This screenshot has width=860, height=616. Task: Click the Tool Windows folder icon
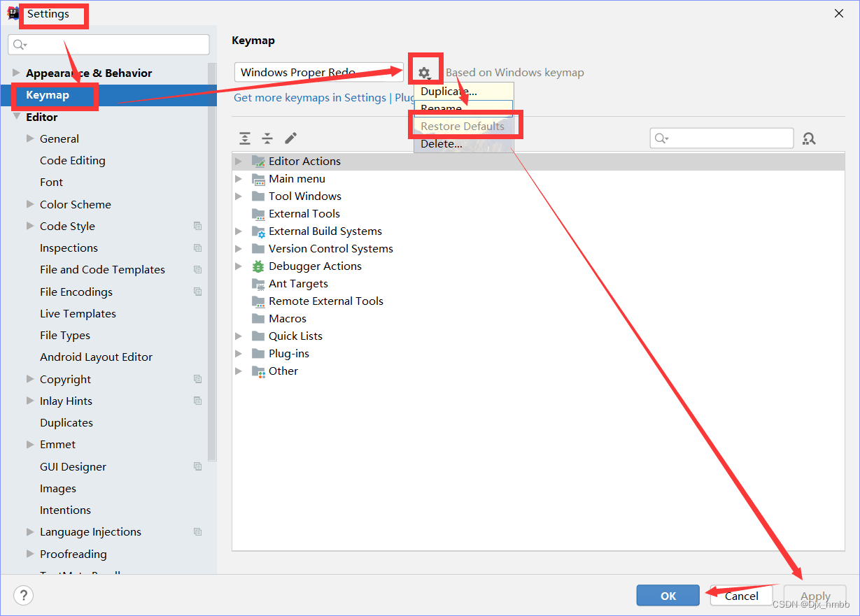pyautogui.click(x=258, y=196)
